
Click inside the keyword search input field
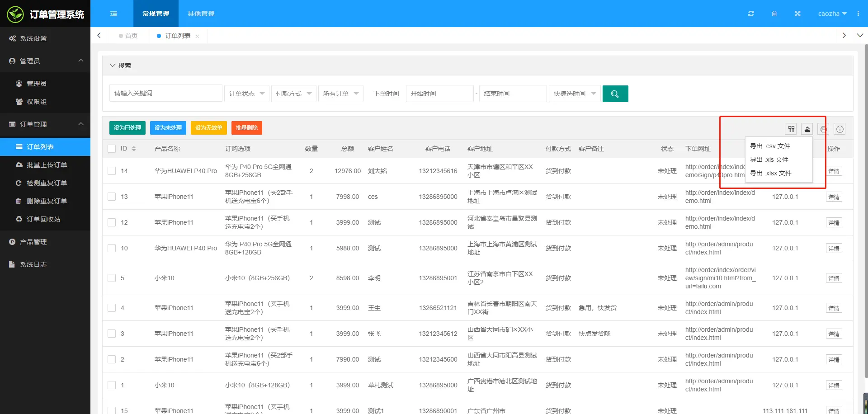coord(165,93)
